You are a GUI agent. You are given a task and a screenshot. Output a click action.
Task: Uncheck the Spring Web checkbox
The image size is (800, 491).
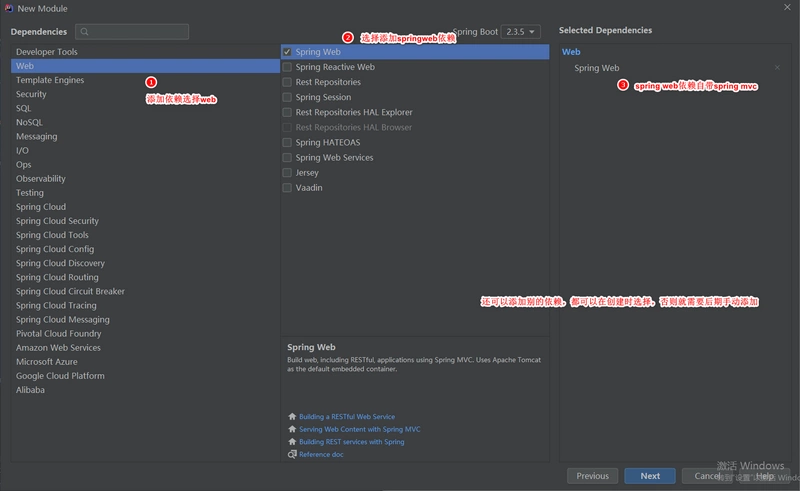click(x=287, y=52)
